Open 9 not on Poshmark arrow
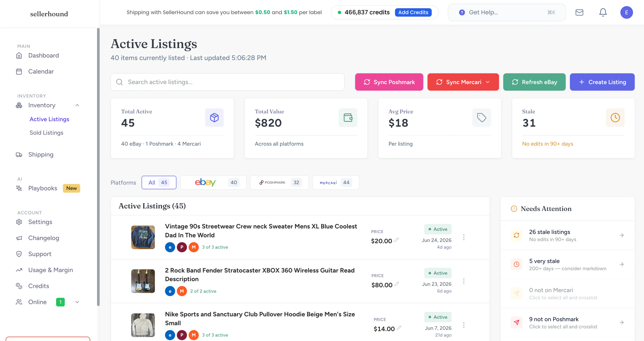Viewport: 644px width, 341px height. 621,322
